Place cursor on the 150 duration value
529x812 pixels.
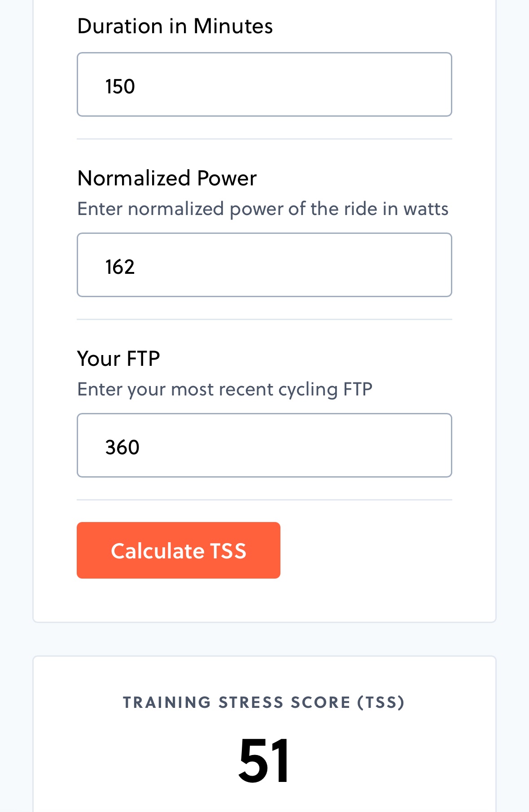pyautogui.click(x=120, y=86)
